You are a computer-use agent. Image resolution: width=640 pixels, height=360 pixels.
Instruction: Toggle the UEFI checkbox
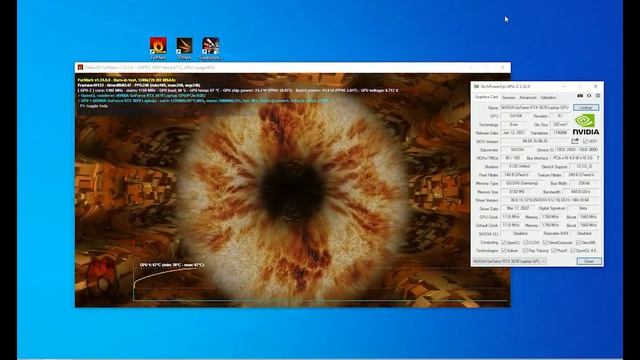click(585, 141)
